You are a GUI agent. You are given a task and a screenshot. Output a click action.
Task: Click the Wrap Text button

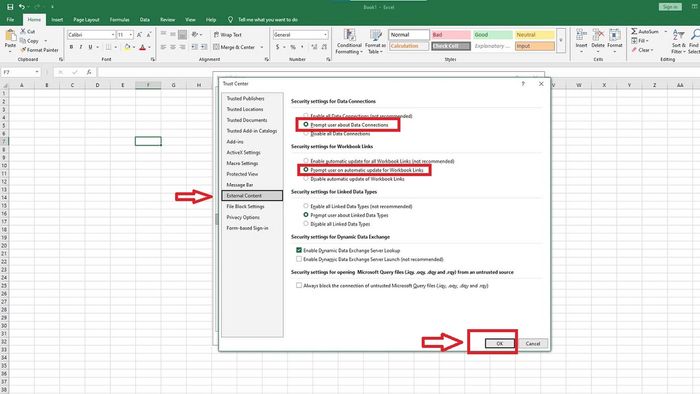coord(228,34)
